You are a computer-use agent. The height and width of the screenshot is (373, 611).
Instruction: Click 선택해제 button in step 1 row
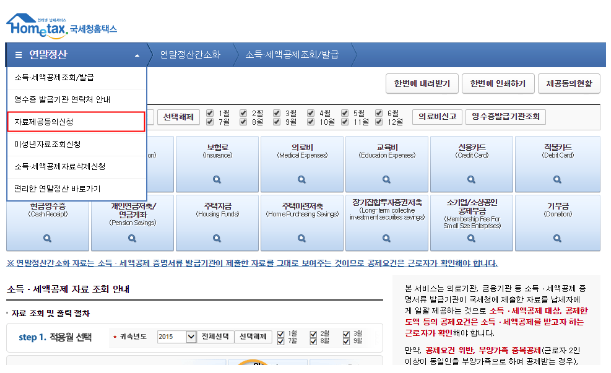point(253,337)
